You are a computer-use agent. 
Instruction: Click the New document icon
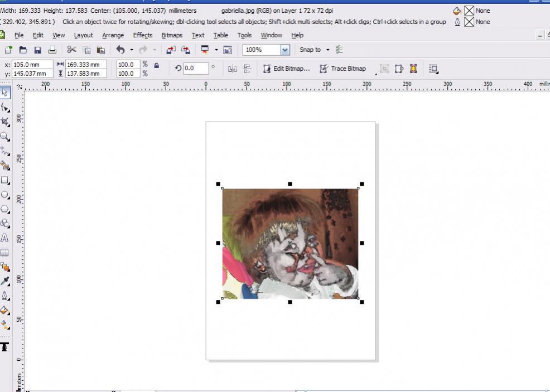click(8, 50)
